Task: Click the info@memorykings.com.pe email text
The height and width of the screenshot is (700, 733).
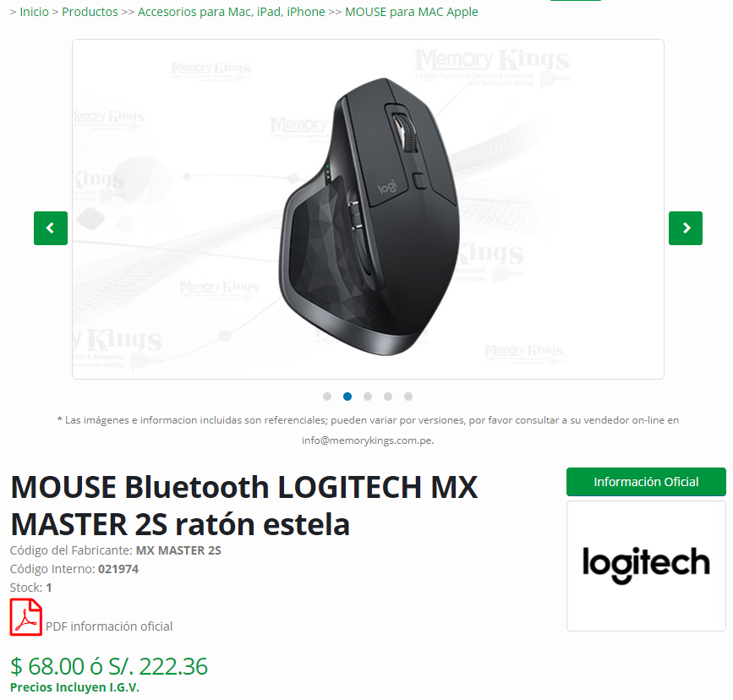Action: pos(368,440)
